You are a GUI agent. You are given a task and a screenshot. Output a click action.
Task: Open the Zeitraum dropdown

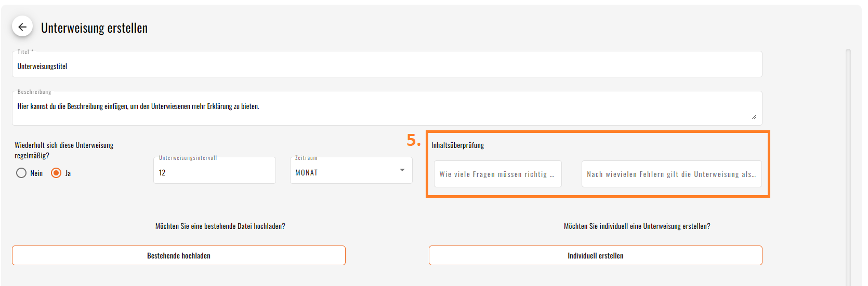(x=351, y=171)
